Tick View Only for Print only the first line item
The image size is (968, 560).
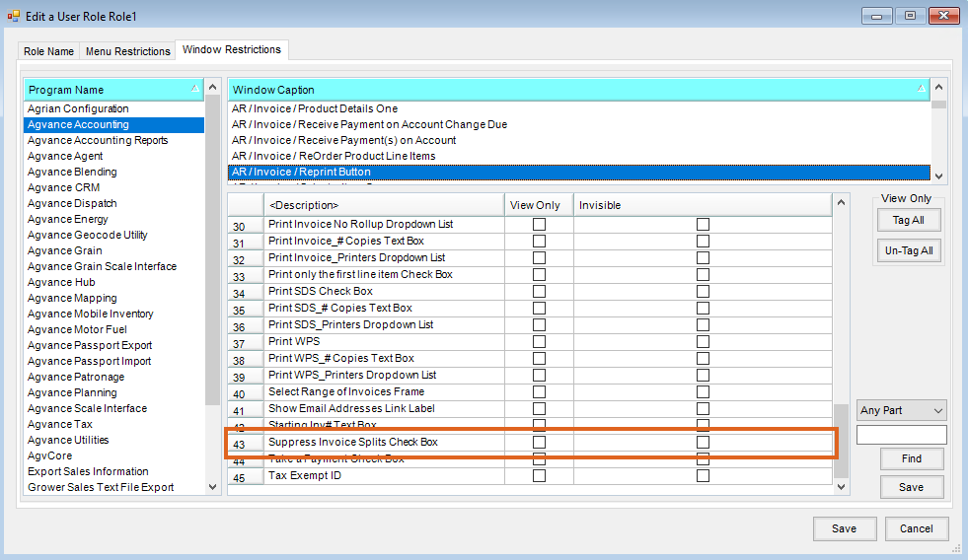click(x=539, y=274)
